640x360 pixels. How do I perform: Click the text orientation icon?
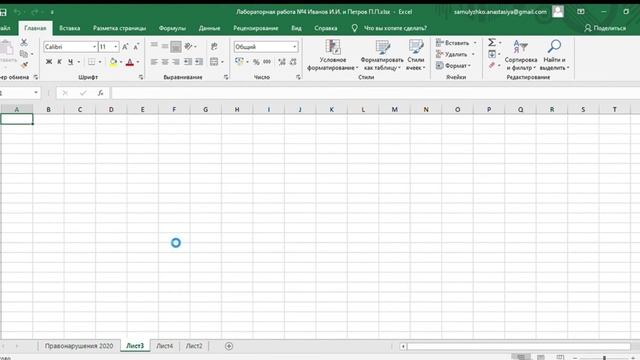point(188,46)
